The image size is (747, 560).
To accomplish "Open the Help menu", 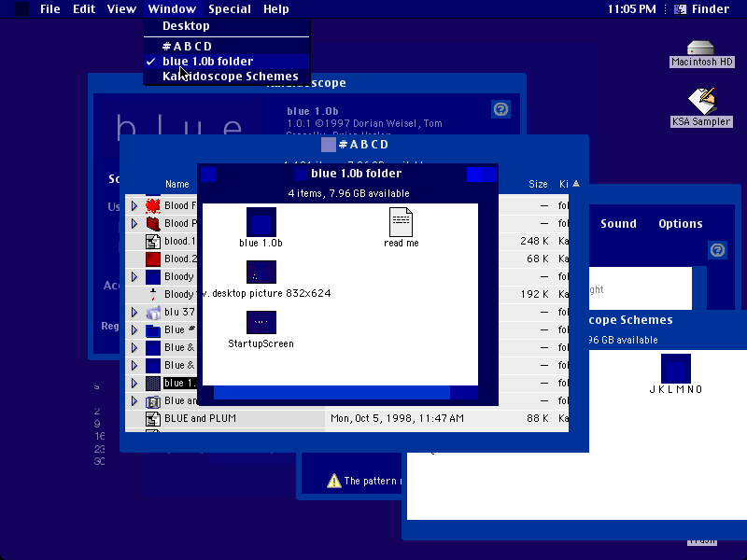I will point(276,9).
